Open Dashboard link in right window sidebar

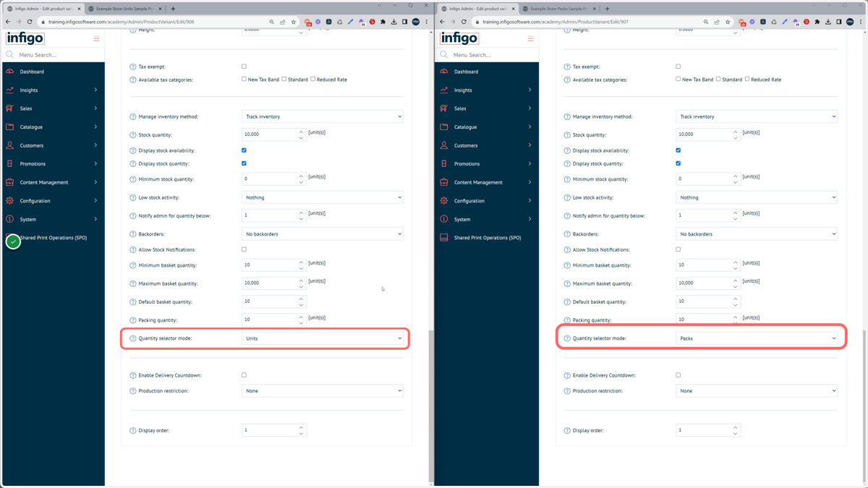coord(466,72)
